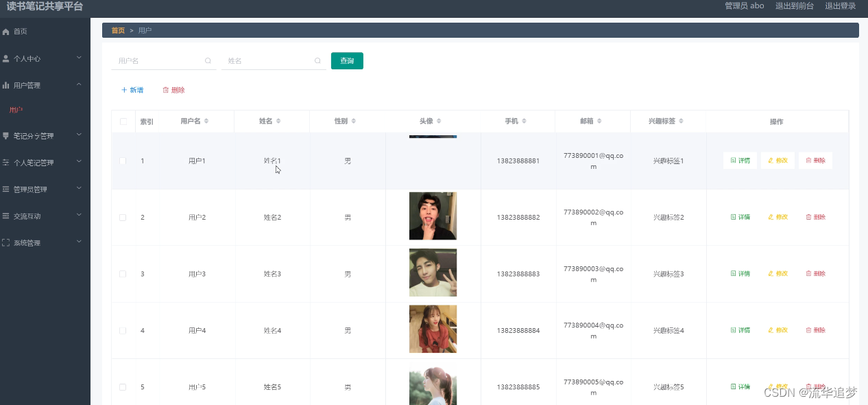Image resolution: width=868 pixels, height=405 pixels.
Task: Sort by 姓名 column arrows
Action: click(278, 121)
